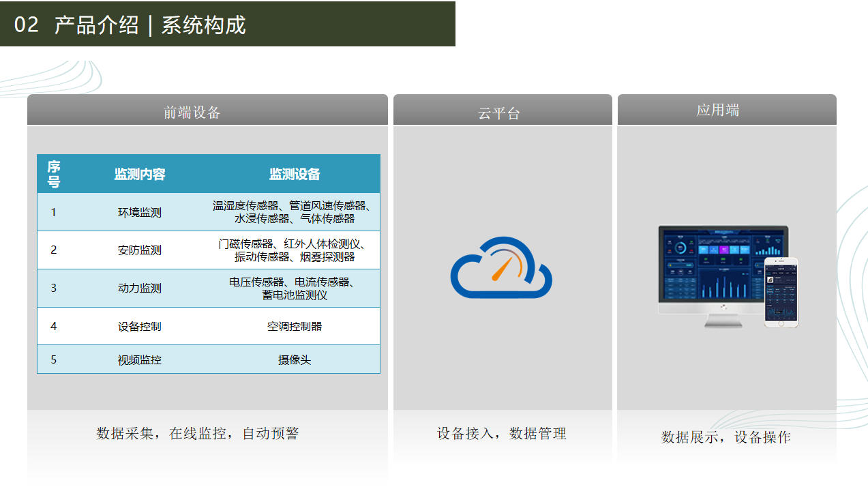The height and width of the screenshot is (487, 868).
Task: Click the 摄像头 device cell
Action: point(295,359)
